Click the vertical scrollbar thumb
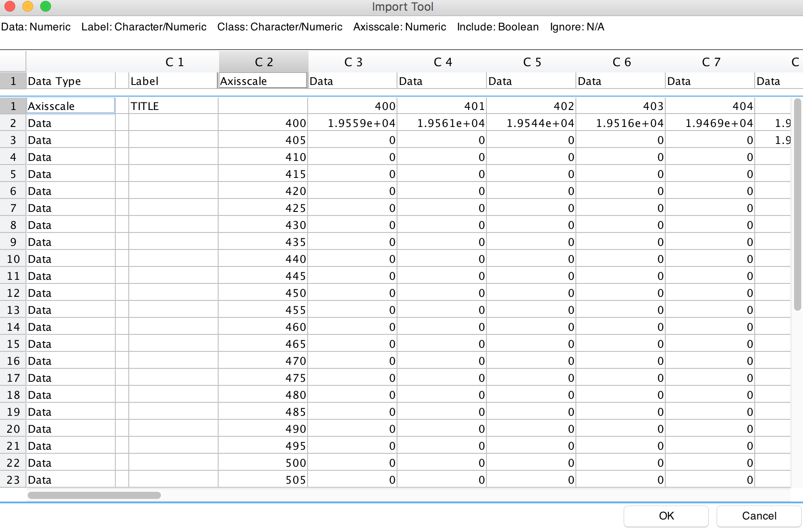Viewport: 803px width, 532px height. click(797, 204)
